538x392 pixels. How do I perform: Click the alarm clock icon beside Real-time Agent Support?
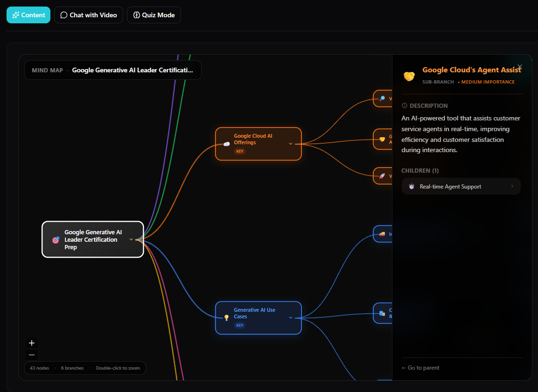412,186
